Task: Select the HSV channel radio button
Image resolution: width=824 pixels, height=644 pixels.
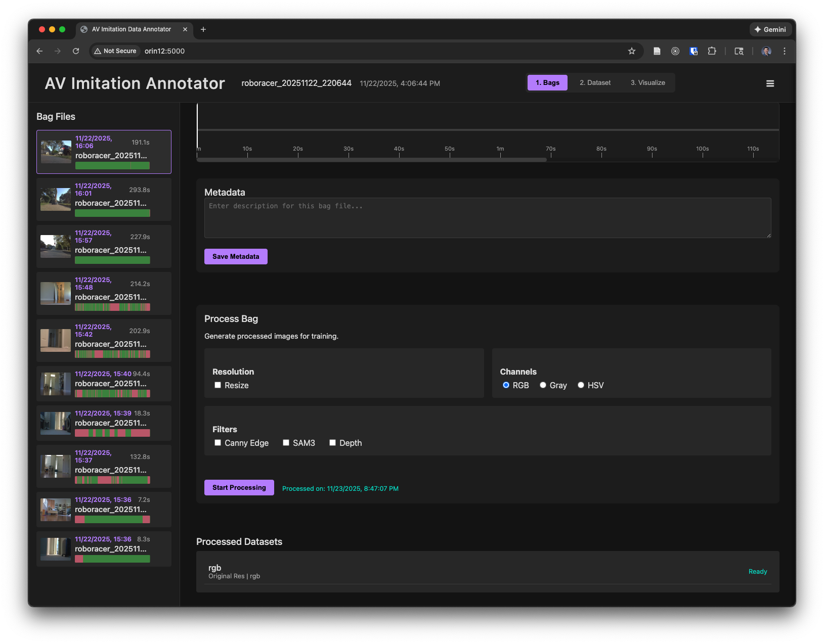Action: tap(581, 385)
